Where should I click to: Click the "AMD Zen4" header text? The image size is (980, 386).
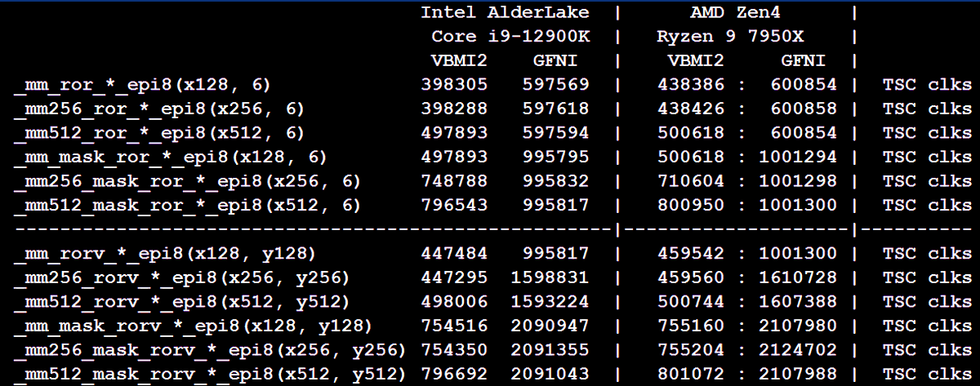point(737,12)
